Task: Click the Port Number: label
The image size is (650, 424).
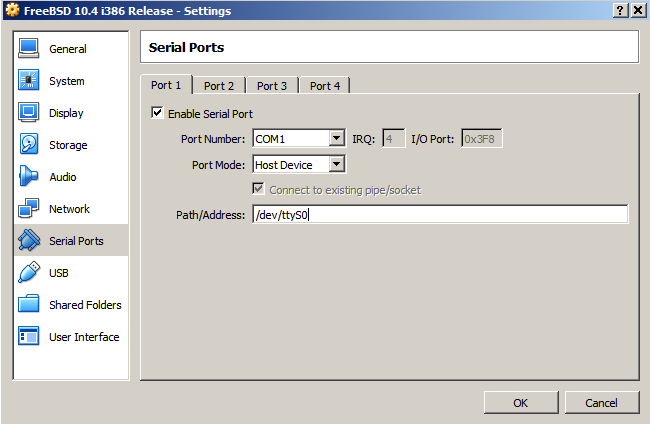Action: tap(213, 139)
